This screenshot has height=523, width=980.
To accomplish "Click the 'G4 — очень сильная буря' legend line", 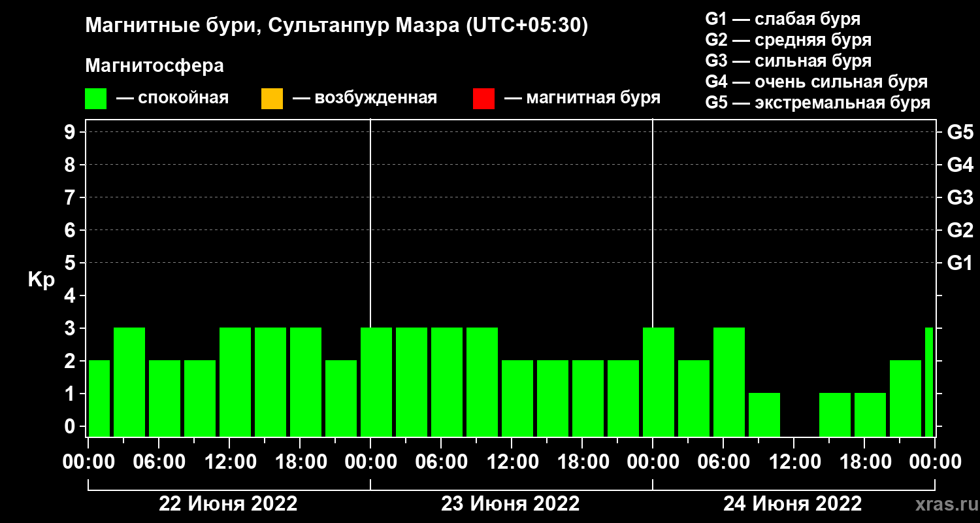I will click(x=817, y=82).
